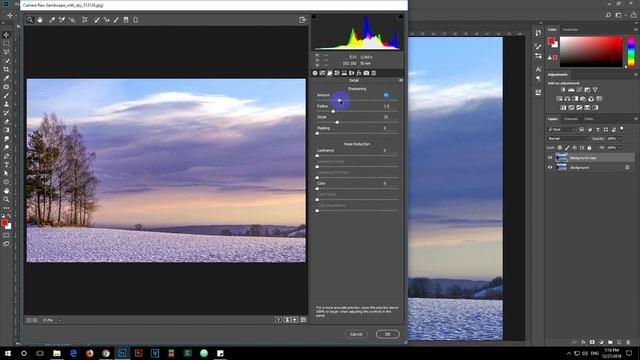
Task: Open the layer style fx menu
Action: pos(583,342)
